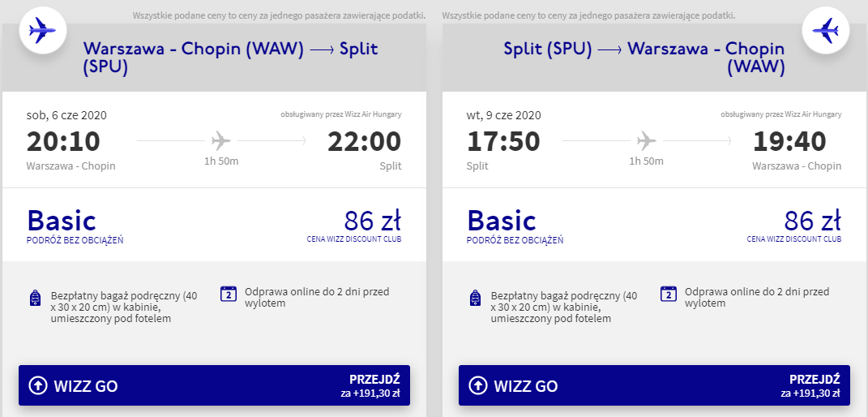Click the return date wt, 9 cze 2020
Screen dimensions: 868x417
pos(503,115)
